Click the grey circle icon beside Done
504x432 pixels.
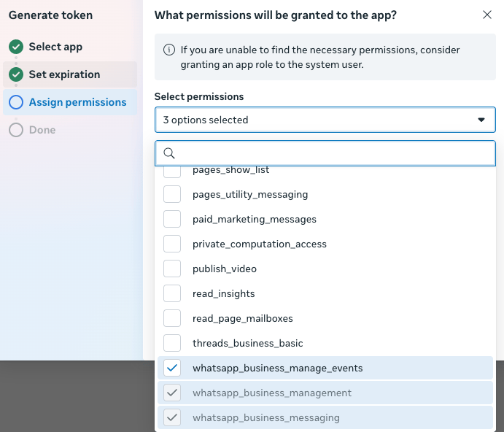click(x=16, y=130)
